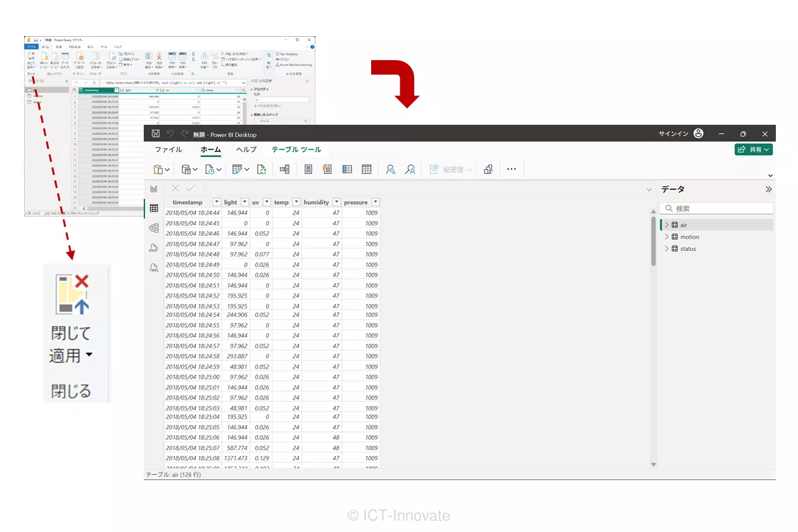
Task: Click the New Table grid icon
Action: 367,169
